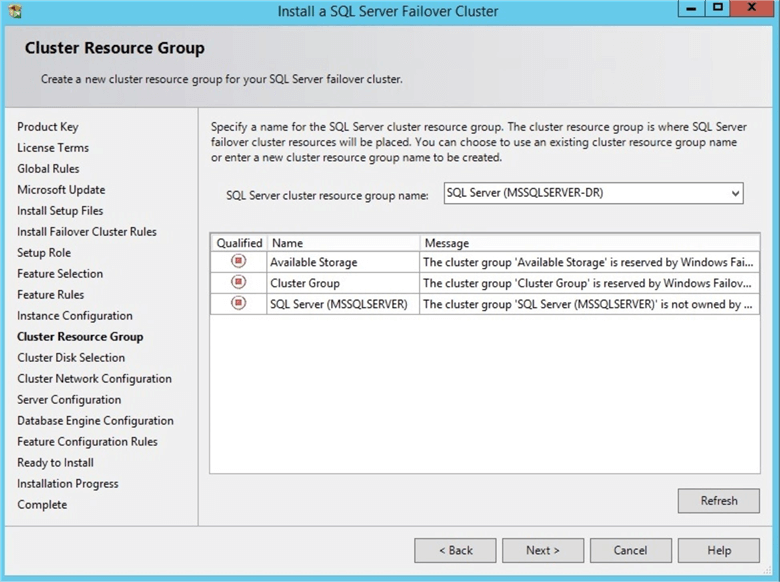
Task: Select the Feature Rules step
Action: 50,294
